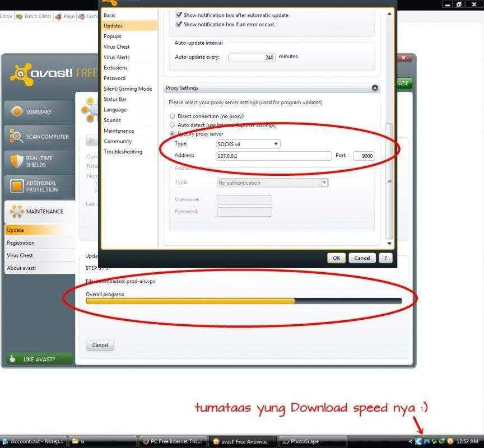This screenshot has width=484, height=448.
Task: Open Registration under Maintenance
Action: coord(40,242)
